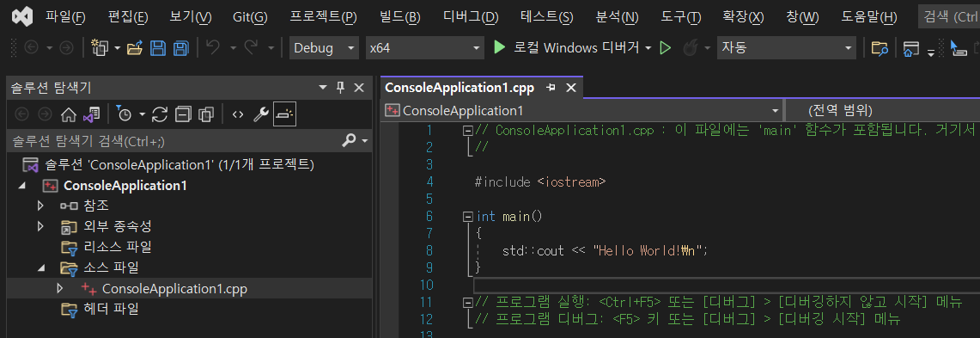The image size is (980, 338).
Task: Click the View Code angle brackets icon
Action: click(x=238, y=114)
